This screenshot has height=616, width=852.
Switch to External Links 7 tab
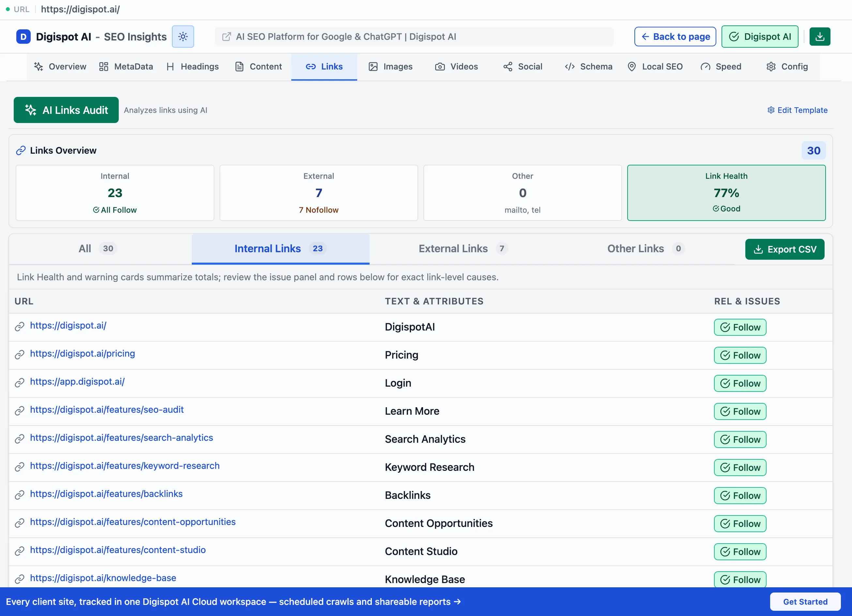tap(463, 249)
